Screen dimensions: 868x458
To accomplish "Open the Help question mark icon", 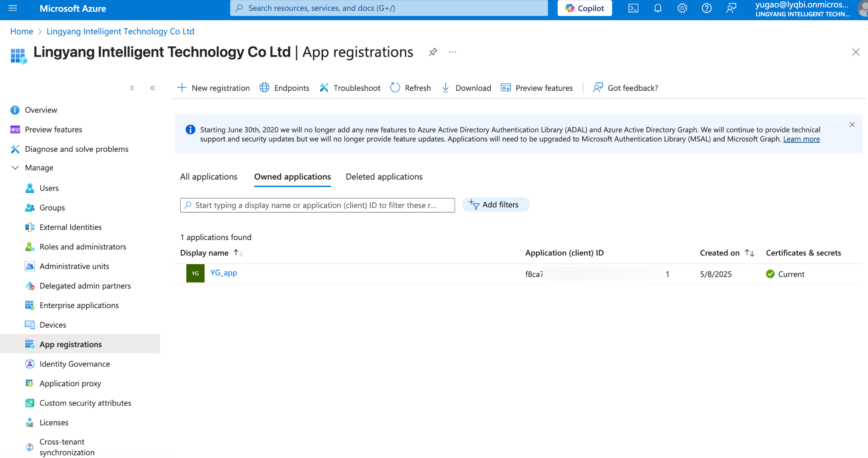I will coord(707,8).
